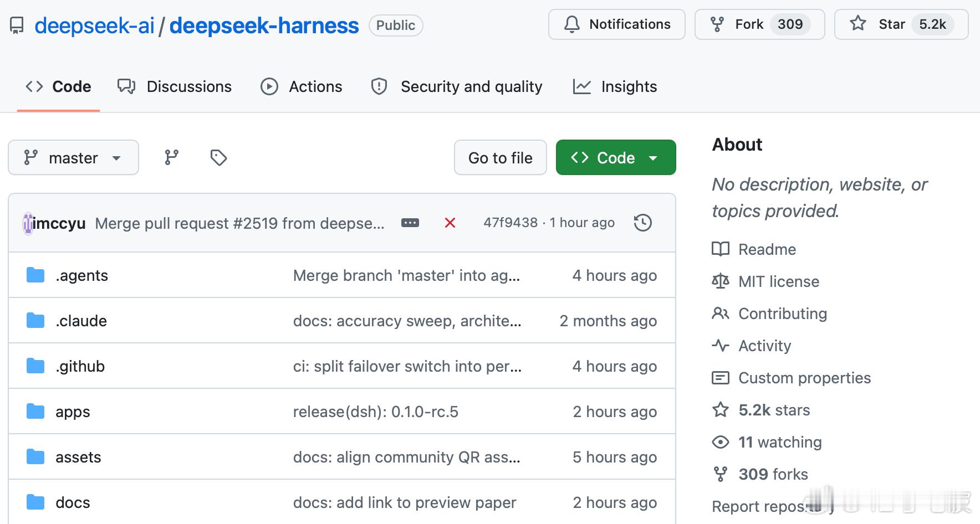Click "5 hours ago" timestamp for assets
This screenshot has height=524, width=980.
[x=615, y=457]
